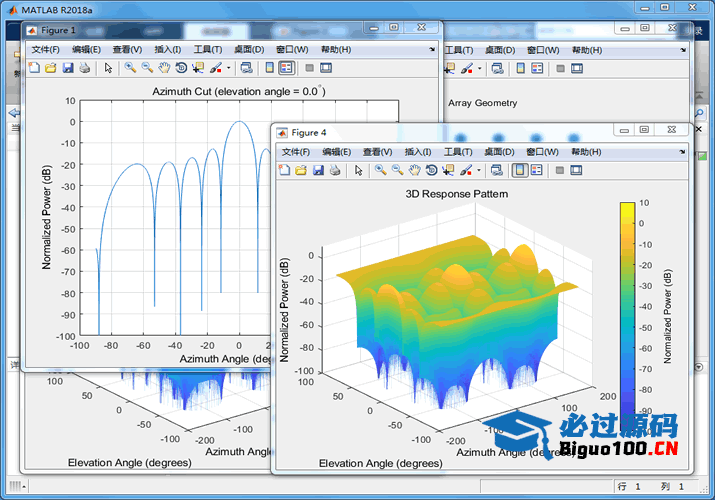Viewport: 715px width, 500px height.
Task: Toggle Insert Legend in Figure 4 toolbar
Action: [537, 170]
